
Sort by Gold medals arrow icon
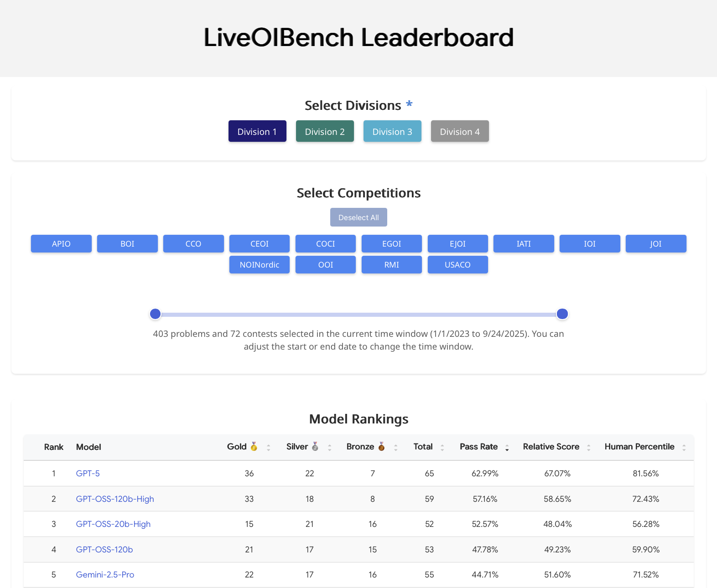[269, 448]
